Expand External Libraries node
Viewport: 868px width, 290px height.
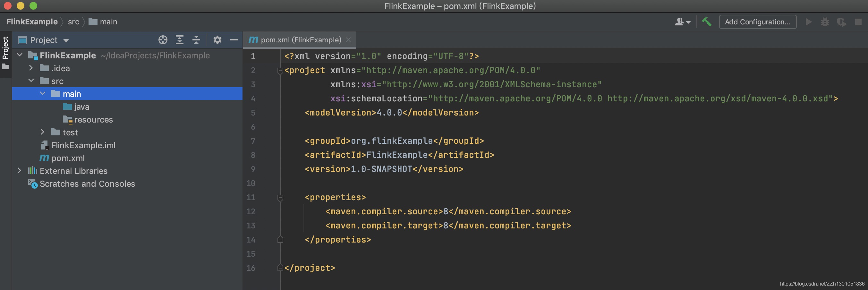[x=20, y=170]
